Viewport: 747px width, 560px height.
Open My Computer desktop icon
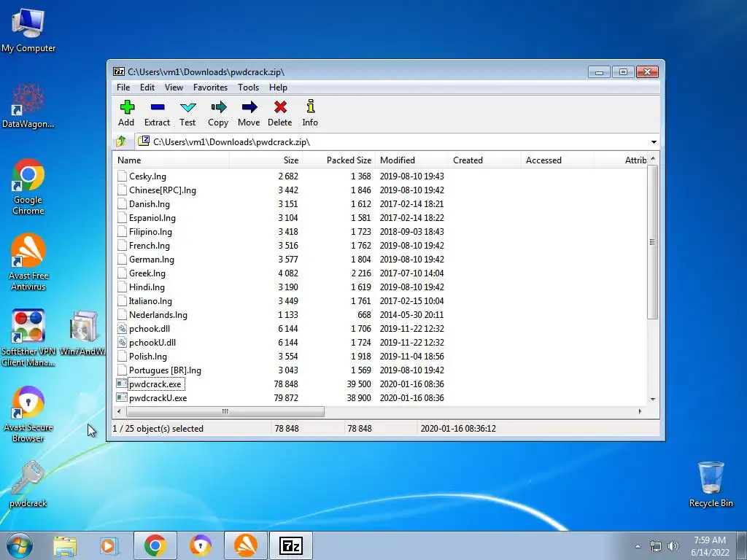(x=28, y=30)
